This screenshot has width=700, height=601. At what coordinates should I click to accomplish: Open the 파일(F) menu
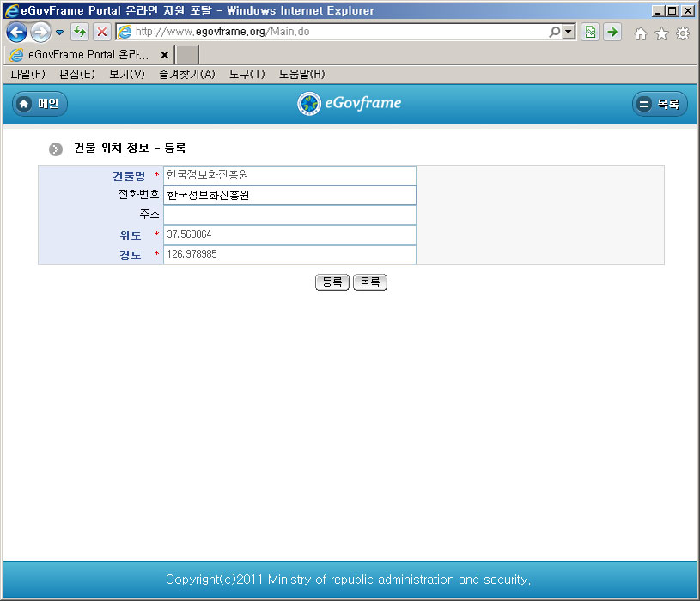point(27,75)
